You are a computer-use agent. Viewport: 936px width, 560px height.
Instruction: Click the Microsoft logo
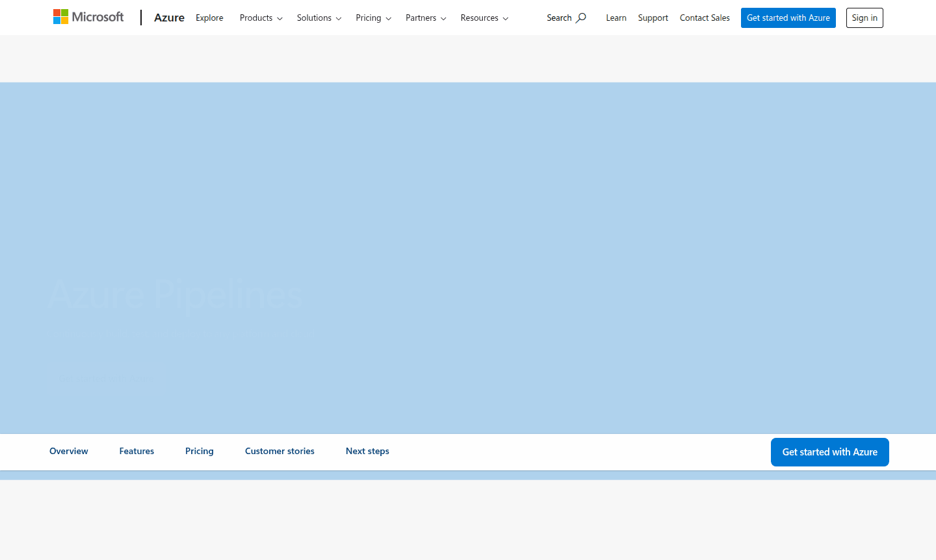click(88, 16)
